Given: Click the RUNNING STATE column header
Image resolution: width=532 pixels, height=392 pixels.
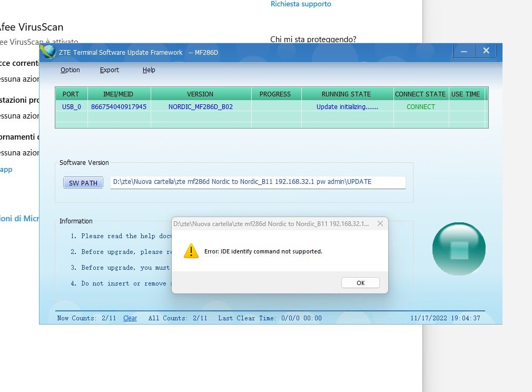Looking at the screenshot, I should click(347, 94).
